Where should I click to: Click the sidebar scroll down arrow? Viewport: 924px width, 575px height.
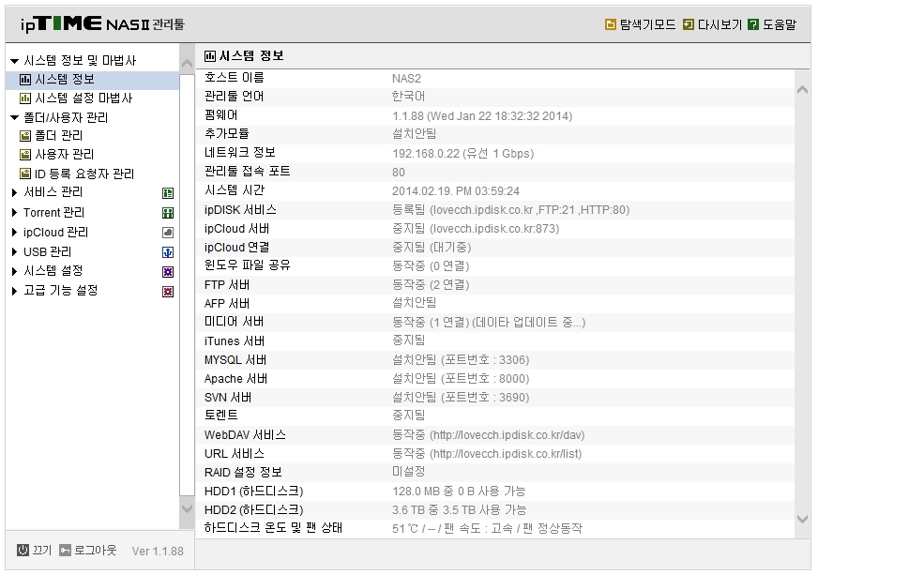point(187,507)
